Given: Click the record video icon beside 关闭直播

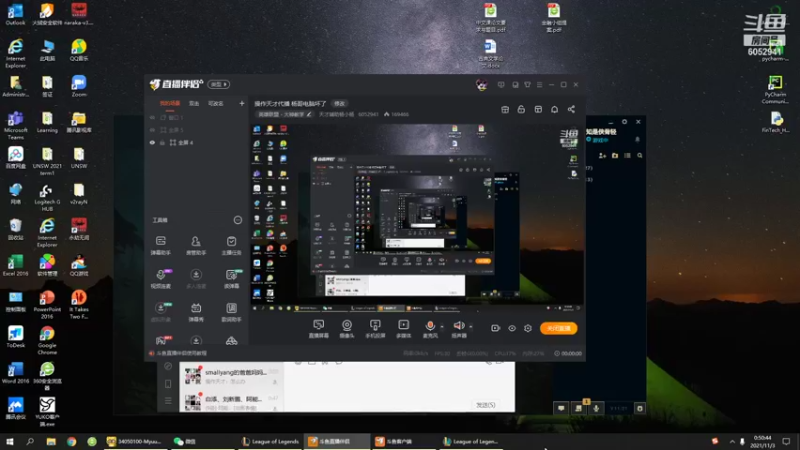Looking at the screenshot, I should point(495,328).
